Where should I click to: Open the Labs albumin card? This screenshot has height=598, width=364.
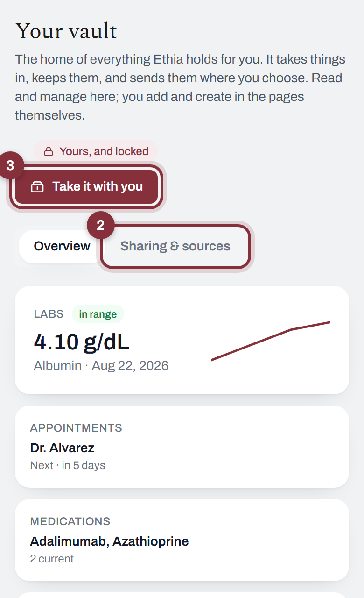[x=182, y=340]
